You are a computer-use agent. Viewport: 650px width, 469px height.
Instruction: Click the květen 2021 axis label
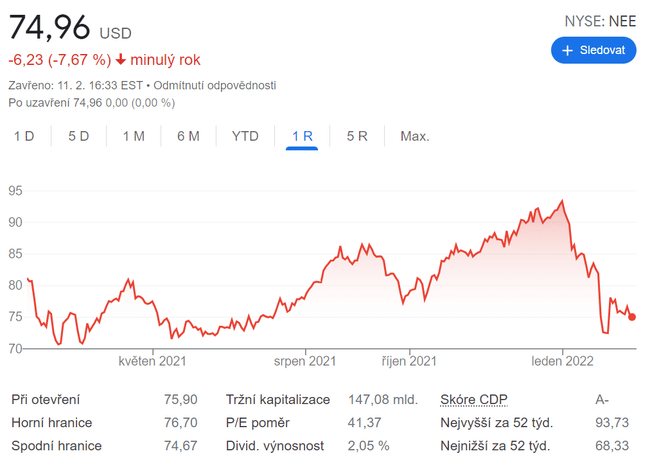[152, 361]
